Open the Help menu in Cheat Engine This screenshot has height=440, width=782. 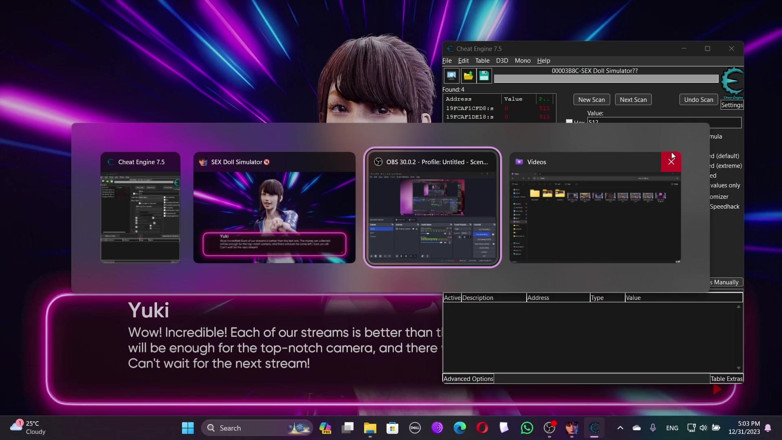544,60
